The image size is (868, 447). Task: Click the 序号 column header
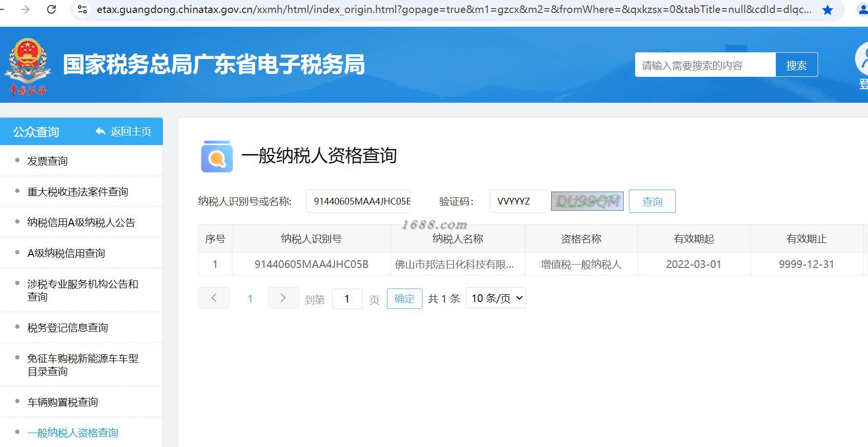point(215,239)
